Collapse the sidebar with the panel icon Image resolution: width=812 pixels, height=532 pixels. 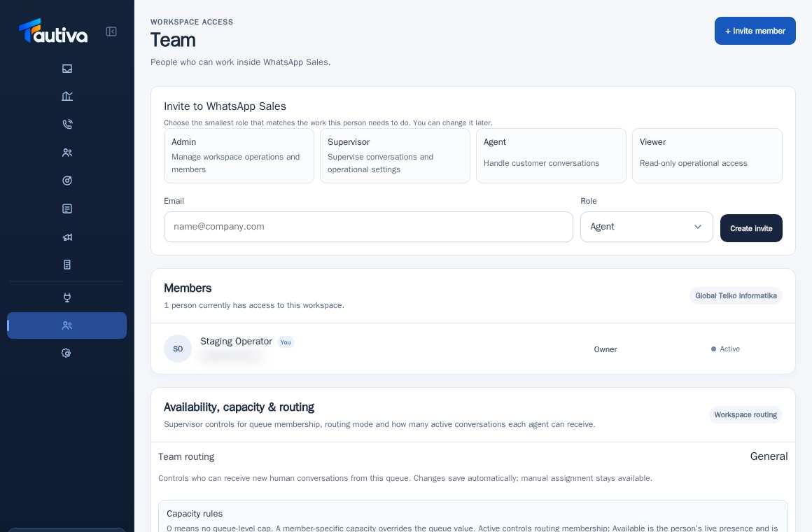pos(111,31)
